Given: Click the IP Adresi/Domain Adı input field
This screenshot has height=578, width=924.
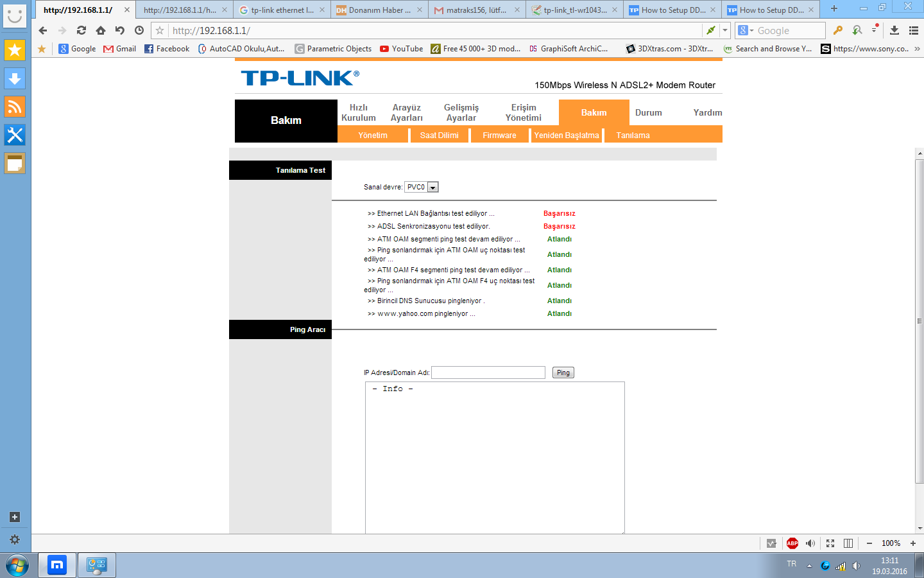Looking at the screenshot, I should click(488, 372).
